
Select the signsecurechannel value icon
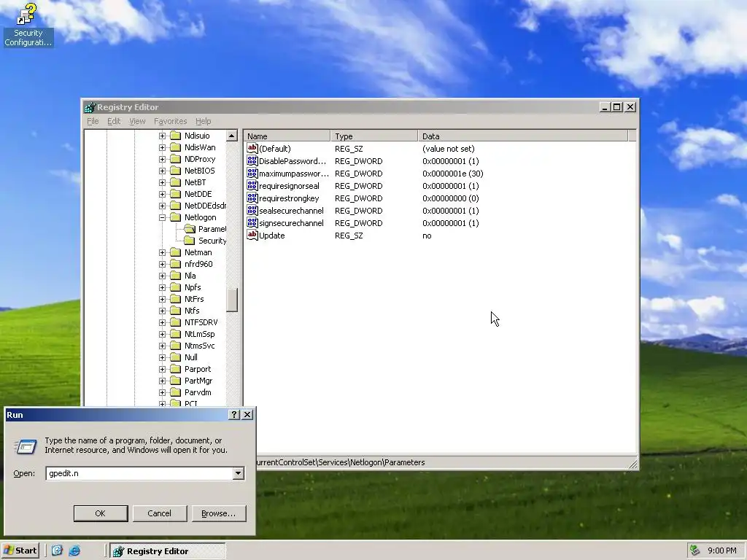click(x=252, y=223)
